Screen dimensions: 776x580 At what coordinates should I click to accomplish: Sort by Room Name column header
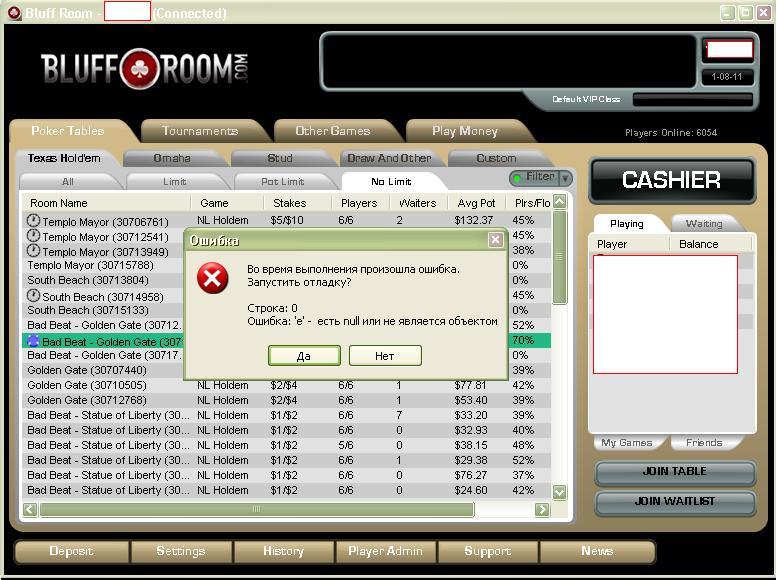pos(106,203)
